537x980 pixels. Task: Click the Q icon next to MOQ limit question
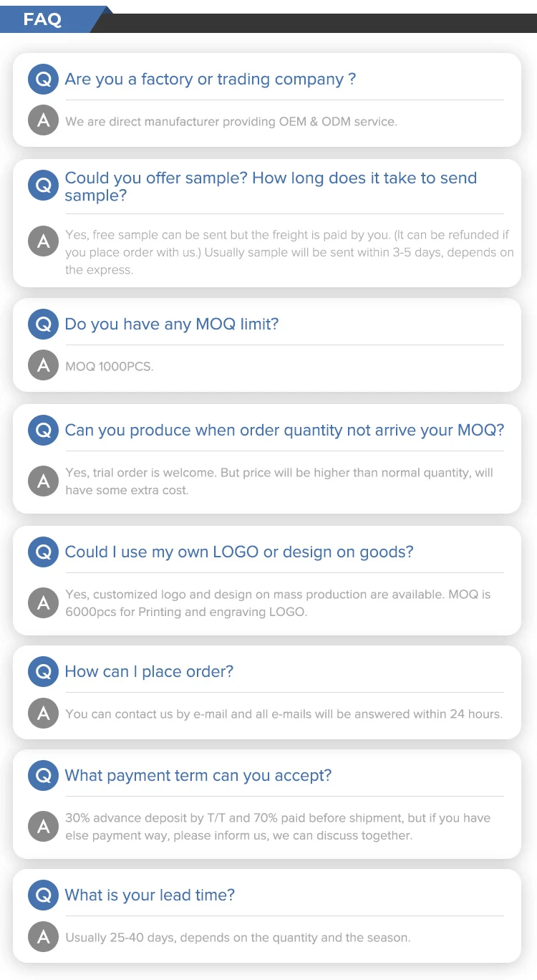pyautogui.click(x=43, y=324)
